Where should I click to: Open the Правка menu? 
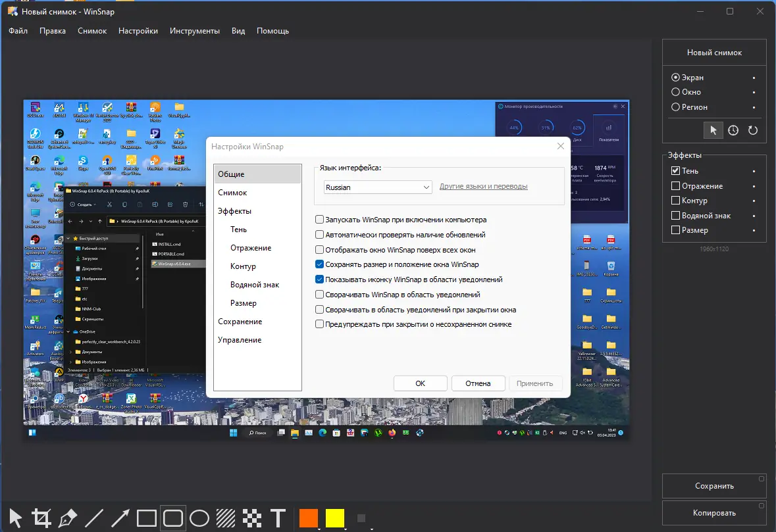(x=53, y=31)
